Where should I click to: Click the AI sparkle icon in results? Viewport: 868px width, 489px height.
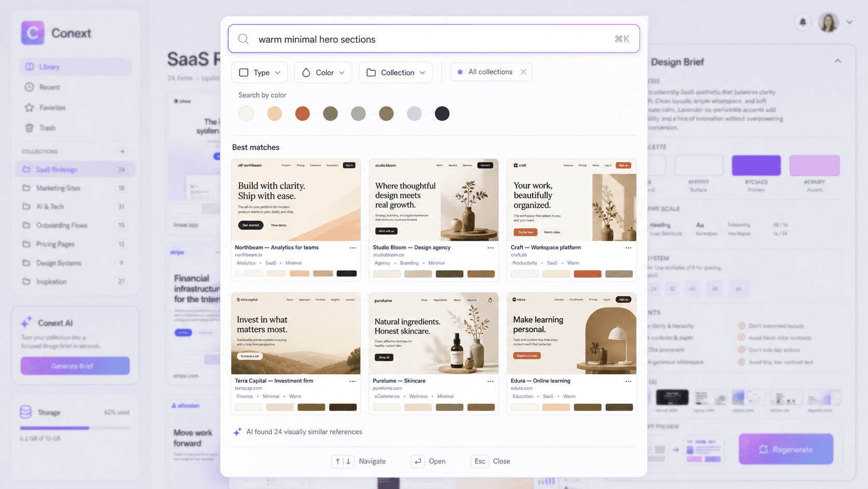coord(237,432)
